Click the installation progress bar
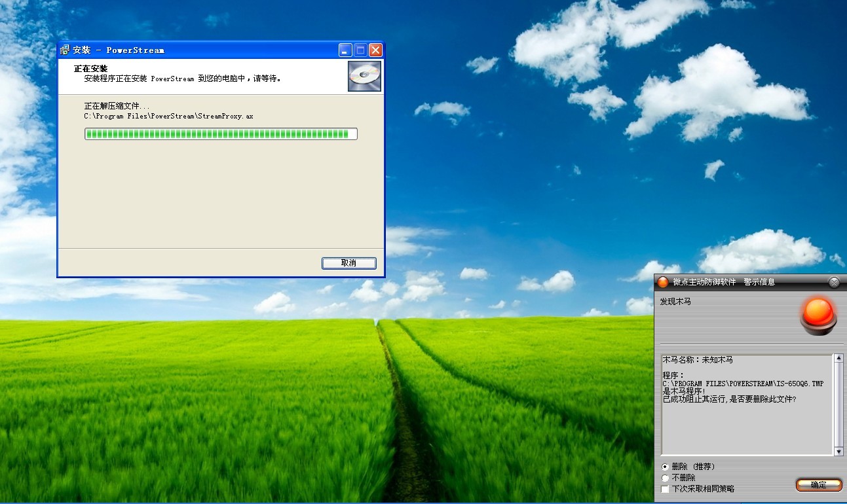847x504 pixels. point(221,134)
